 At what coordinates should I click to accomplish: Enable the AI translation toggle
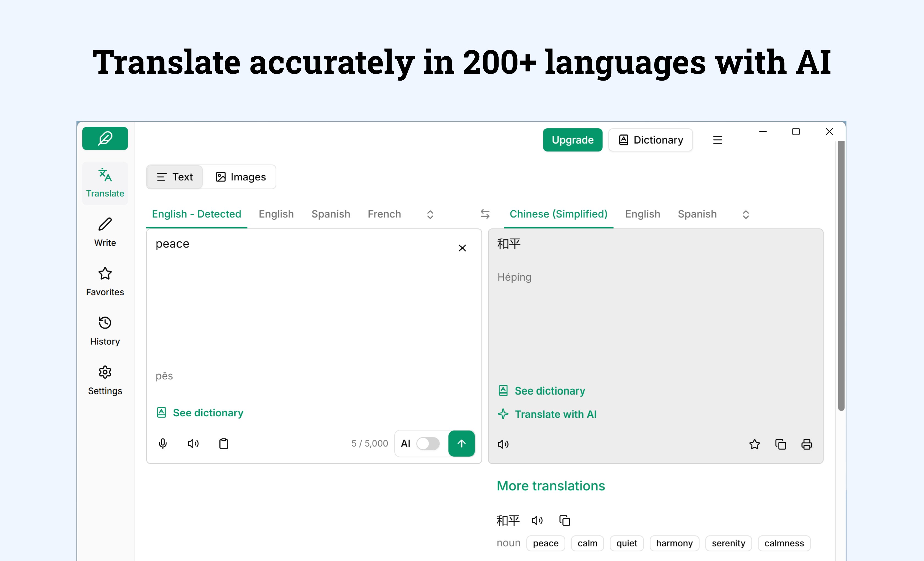point(428,444)
